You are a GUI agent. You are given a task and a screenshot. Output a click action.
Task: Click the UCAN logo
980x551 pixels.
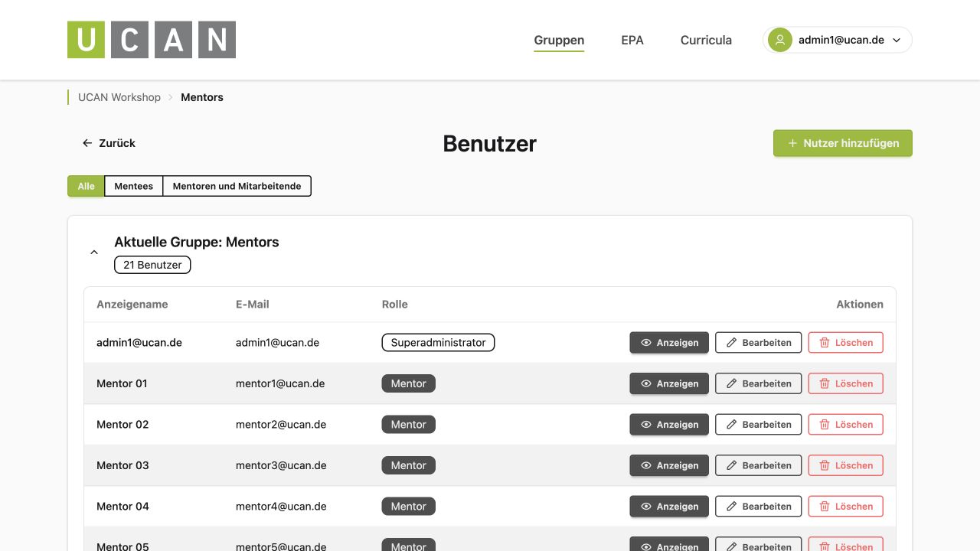click(x=152, y=40)
